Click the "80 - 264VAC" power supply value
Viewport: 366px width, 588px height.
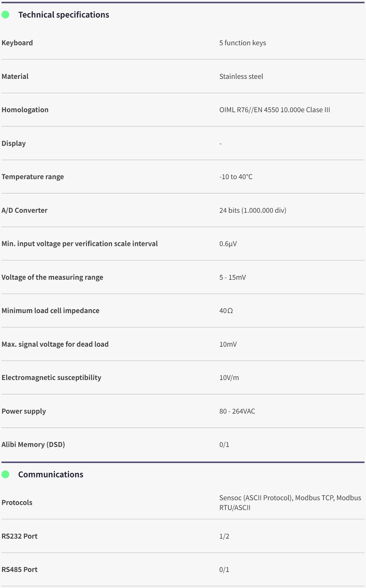point(237,411)
